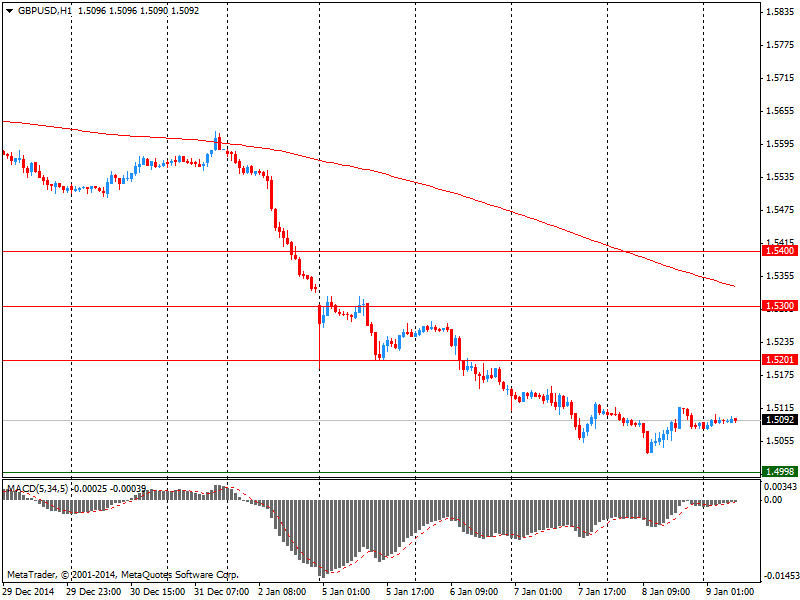Click the 1.5595 price scale value
Image resolution: width=800 pixels, height=600 pixels.
(780, 144)
